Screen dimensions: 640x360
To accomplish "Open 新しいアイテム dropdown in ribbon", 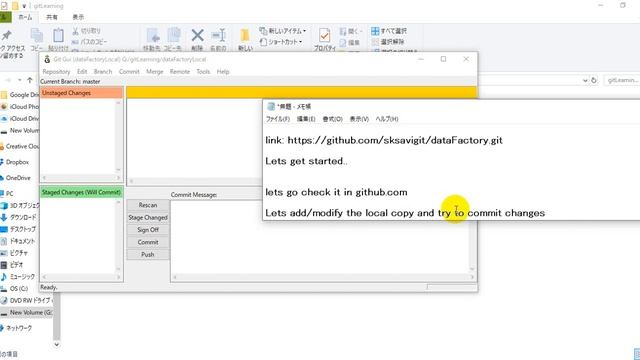I will click(x=282, y=31).
